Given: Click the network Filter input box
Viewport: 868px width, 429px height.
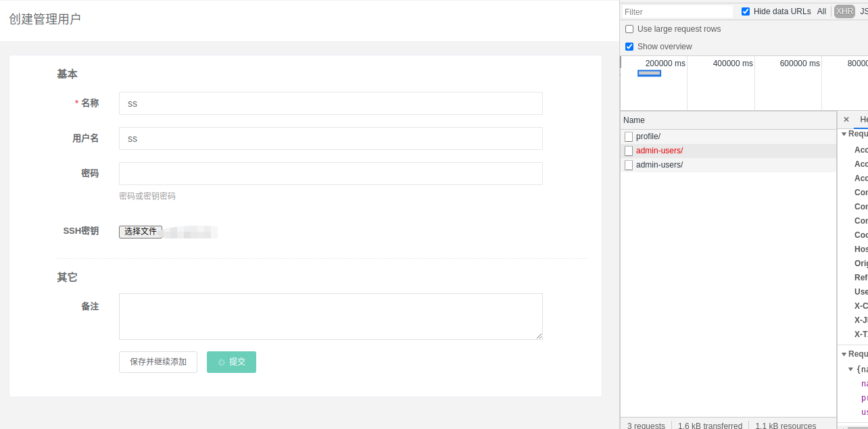Looking at the screenshot, I should pyautogui.click(x=676, y=11).
